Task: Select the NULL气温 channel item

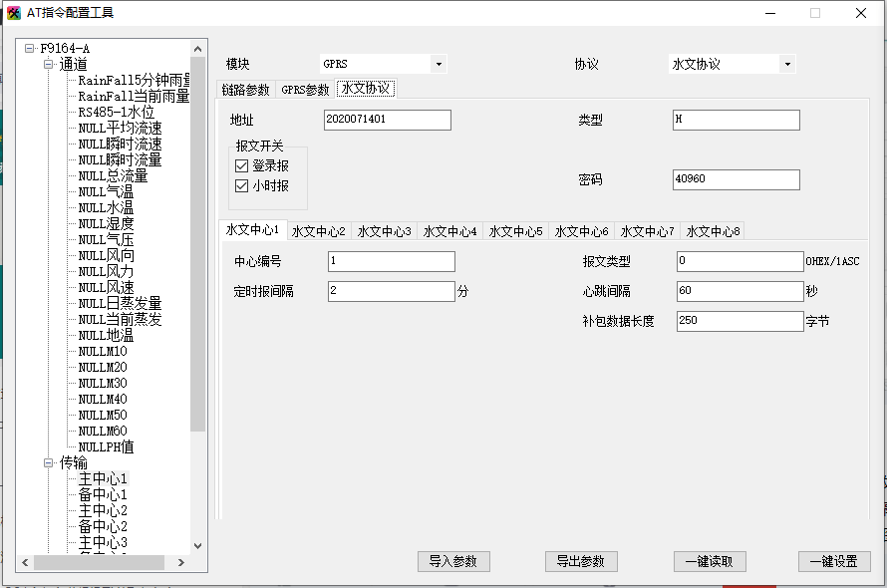Action: (104, 190)
